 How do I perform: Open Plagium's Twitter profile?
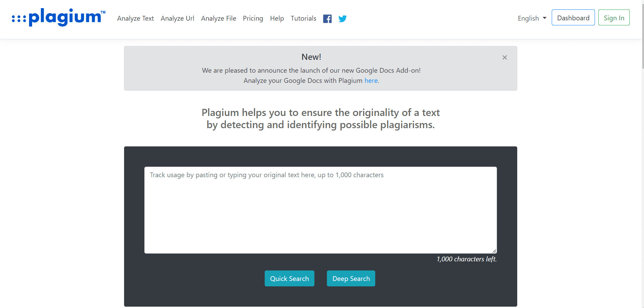(342, 19)
